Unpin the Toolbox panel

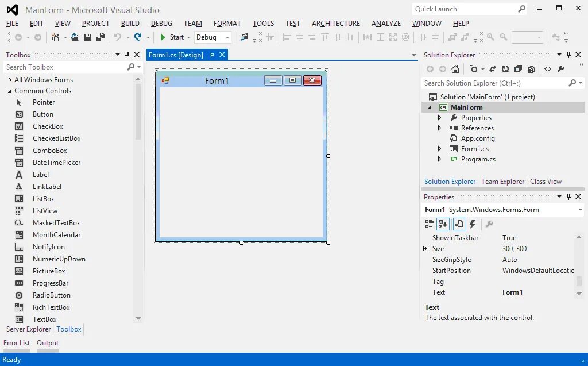pyautogui.click(x=126, y=55)
